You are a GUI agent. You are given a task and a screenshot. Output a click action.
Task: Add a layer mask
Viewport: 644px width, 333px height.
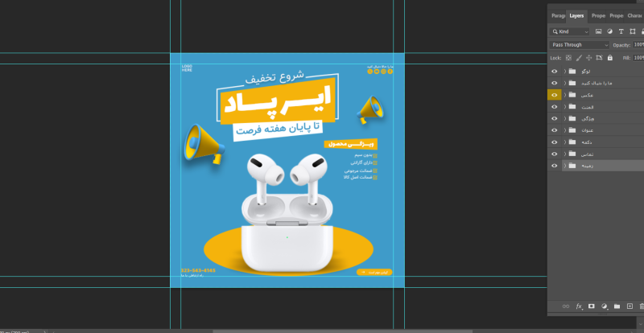pos(592,306)
